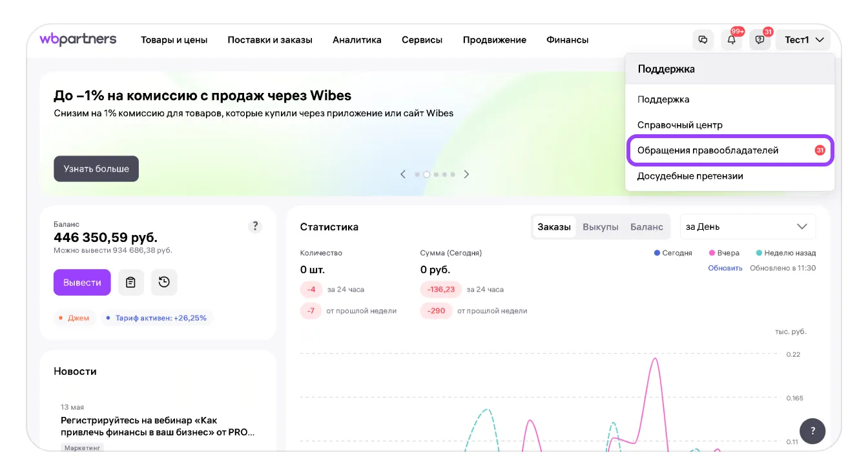Go to the next banner slide arrow
Screen dimensions: 868x475
[x=467, y=174]
